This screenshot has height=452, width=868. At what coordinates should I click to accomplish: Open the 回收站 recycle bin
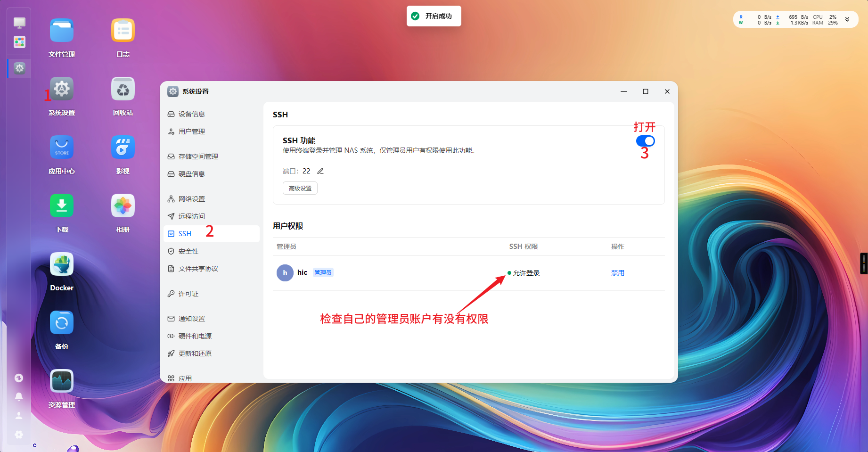[123, 89]
